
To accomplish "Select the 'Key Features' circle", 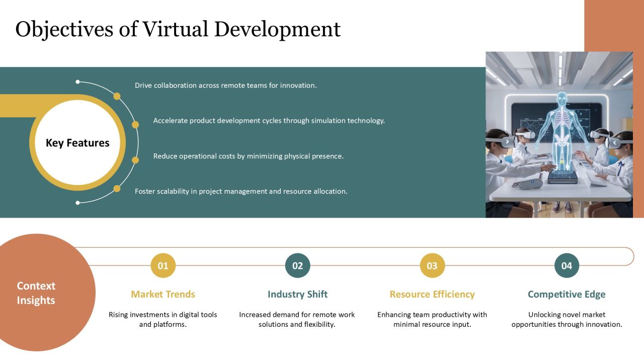I will point(77,142).
